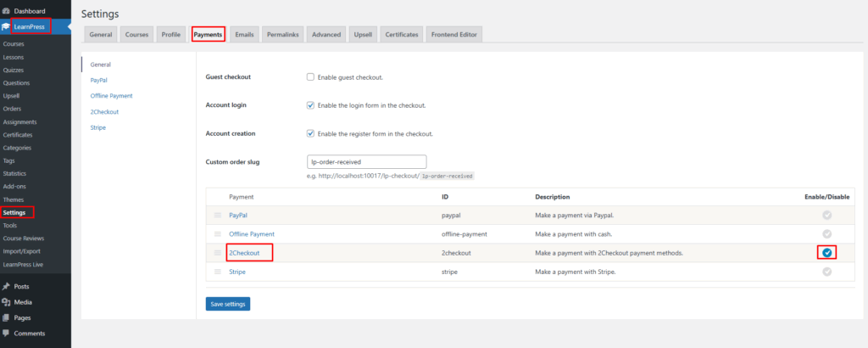Open the Offline Payment link in table
Screen dimensions: 868x348
[252, 234]
